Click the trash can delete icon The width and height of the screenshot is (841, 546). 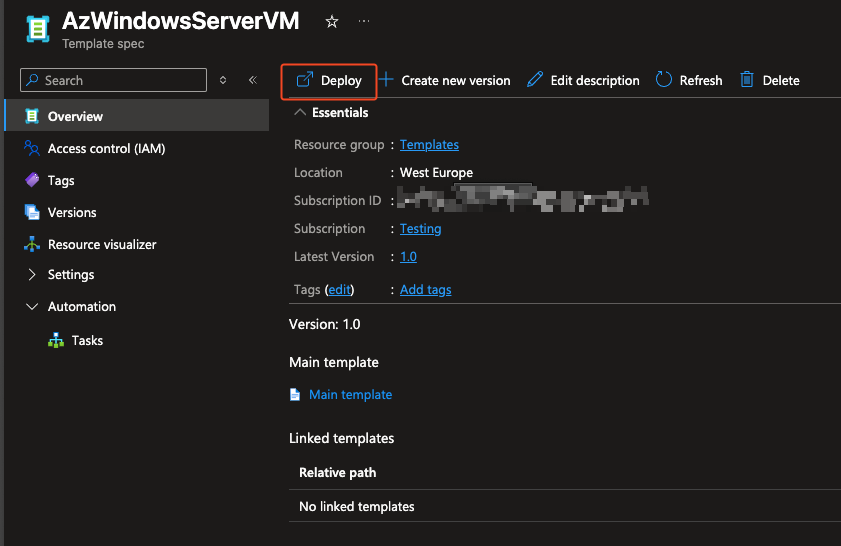(x=747, y=80)
